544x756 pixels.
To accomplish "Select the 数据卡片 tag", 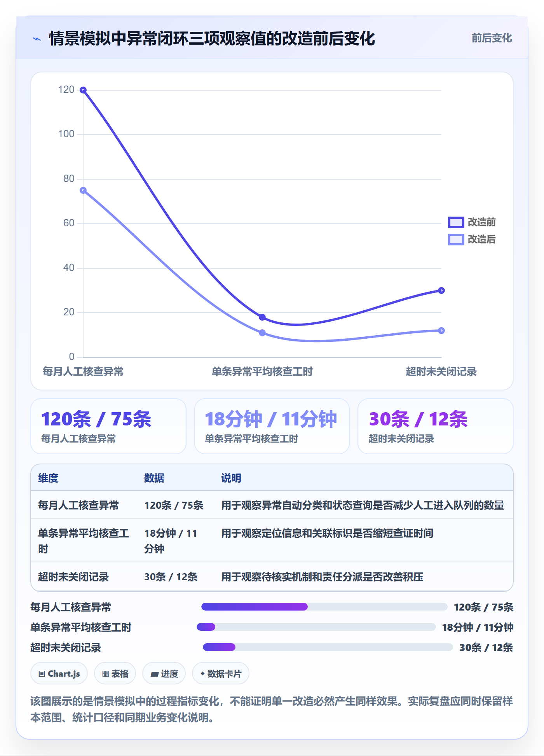I will point(221,673).
